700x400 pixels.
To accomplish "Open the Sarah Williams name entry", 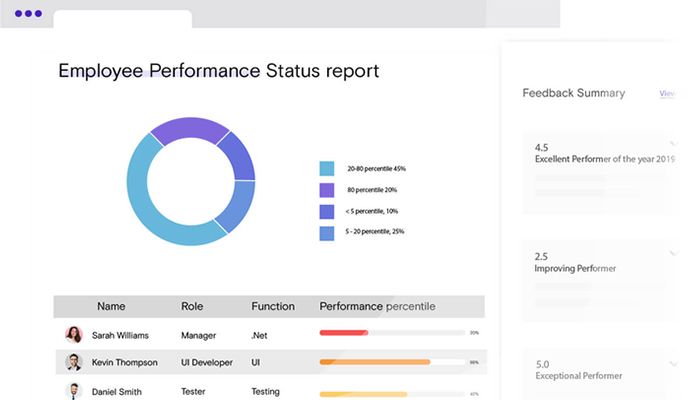I will pyautogui.click(x=120, y=335).
